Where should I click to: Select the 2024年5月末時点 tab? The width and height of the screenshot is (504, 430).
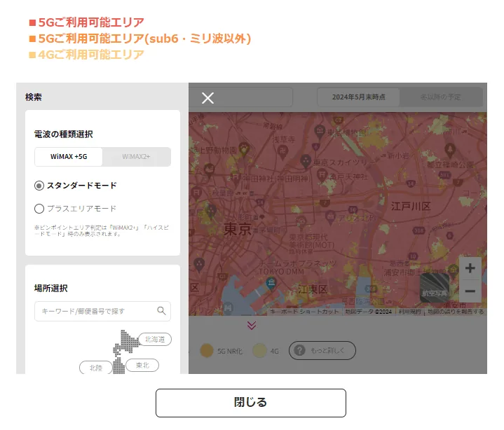(358, 97)
